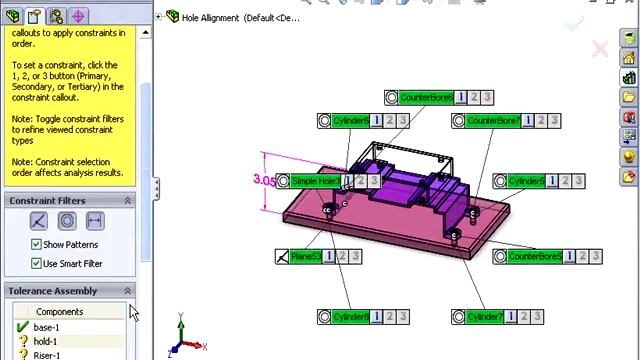
Task: Set CounterBore6 as secondary constraint
Action: pos(474,98)
